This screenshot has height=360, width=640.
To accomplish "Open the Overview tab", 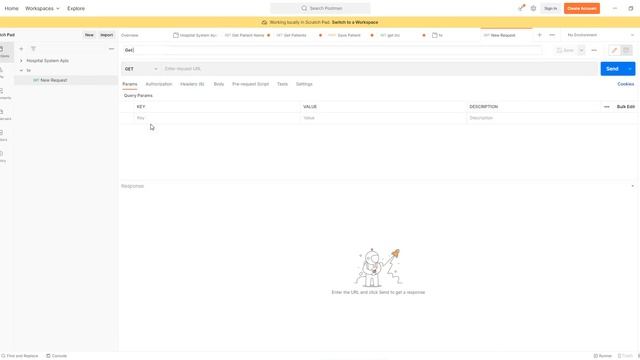I will (130, 36).
